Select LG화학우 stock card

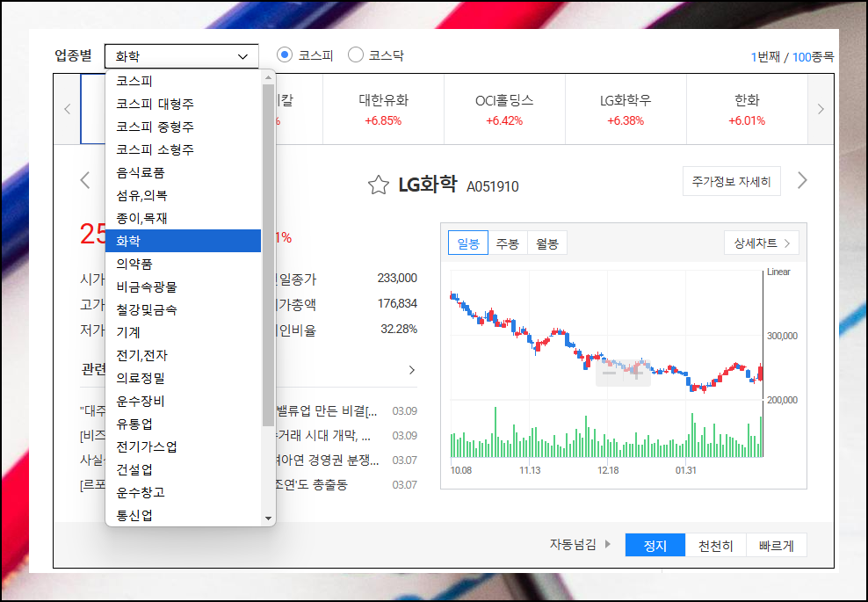click(626, 109)
